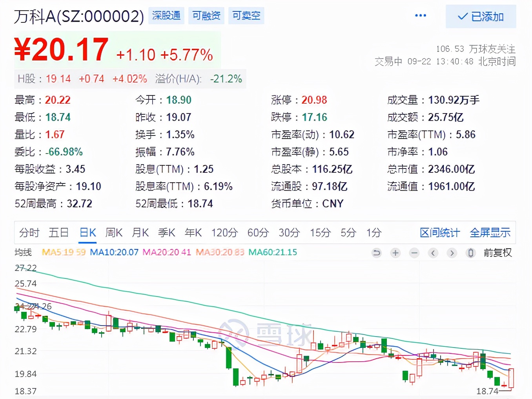
Task: Click the 已添加 watchlist button
Action: (481, 16)
